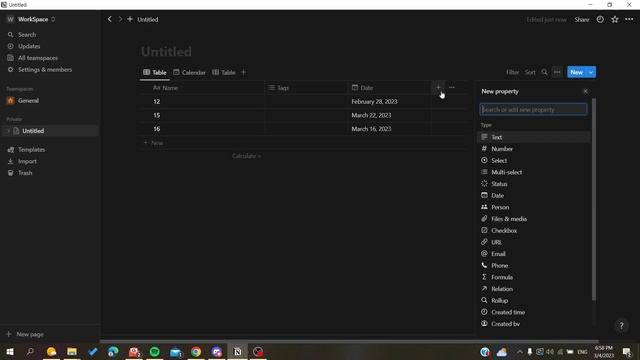
Task: Go forward with the right arrow
Action: pos(120,19)
